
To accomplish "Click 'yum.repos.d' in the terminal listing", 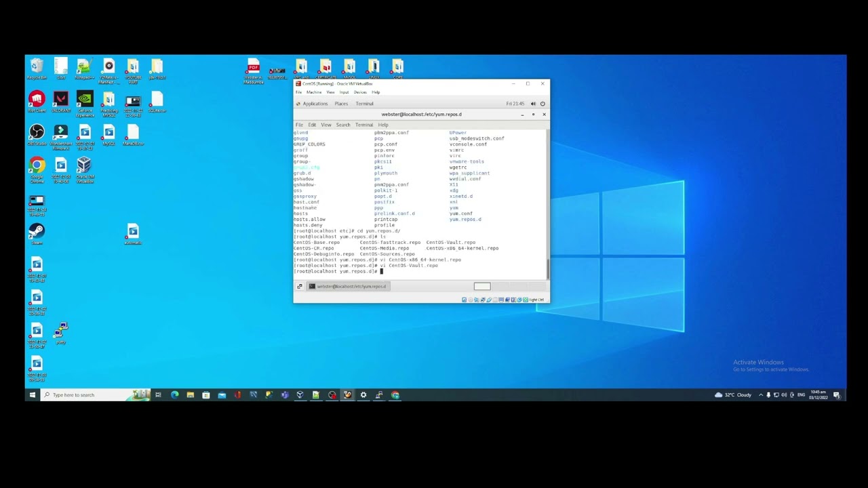I will coord(465,219).
